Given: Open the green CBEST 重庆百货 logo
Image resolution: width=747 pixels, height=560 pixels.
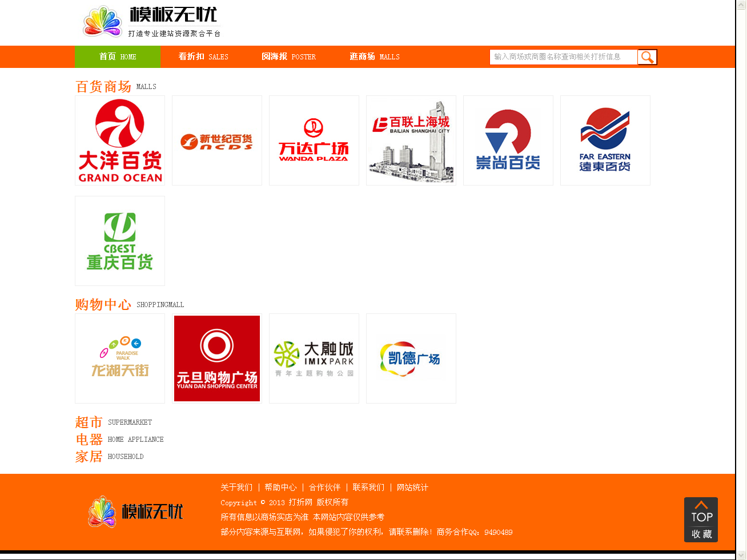Looking at the screenshot, I should pos(120,241).
